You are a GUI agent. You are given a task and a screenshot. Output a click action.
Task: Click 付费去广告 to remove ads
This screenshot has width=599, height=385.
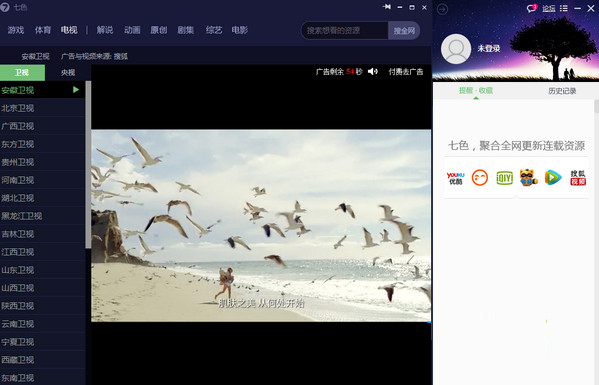point(406,71)
